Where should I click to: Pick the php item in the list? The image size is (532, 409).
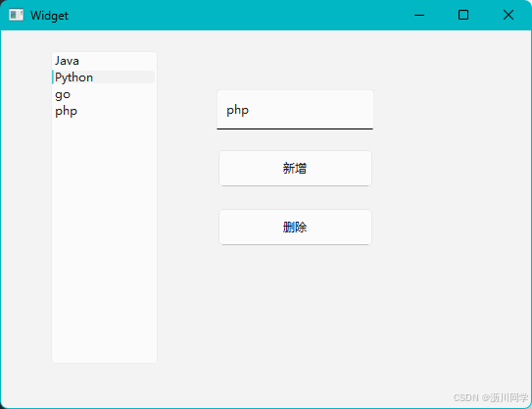pyautogui.click(x=104, y=111)
